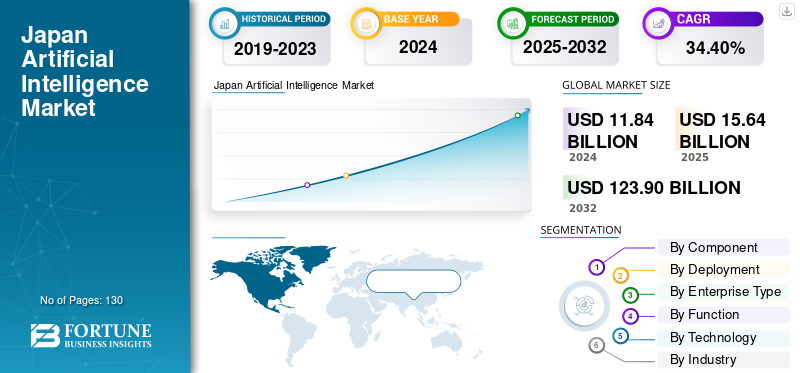Image resolution: width=800 pixels, height=373 pixels.
Task: Click the Fortune Business Insights logo
Action: click(x=91, y=335)
